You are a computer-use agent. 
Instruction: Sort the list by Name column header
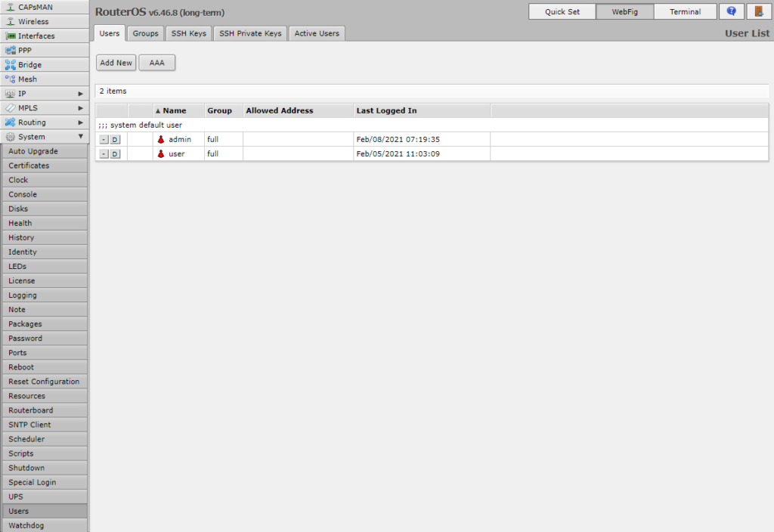pos(175,110)
